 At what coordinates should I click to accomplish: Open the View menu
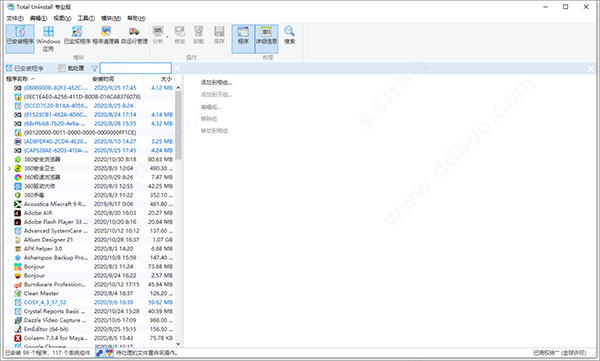pos(62,18)
